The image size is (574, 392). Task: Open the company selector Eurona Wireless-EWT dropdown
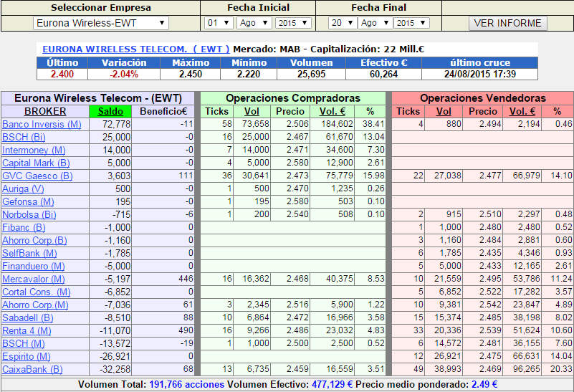point(101,23)
